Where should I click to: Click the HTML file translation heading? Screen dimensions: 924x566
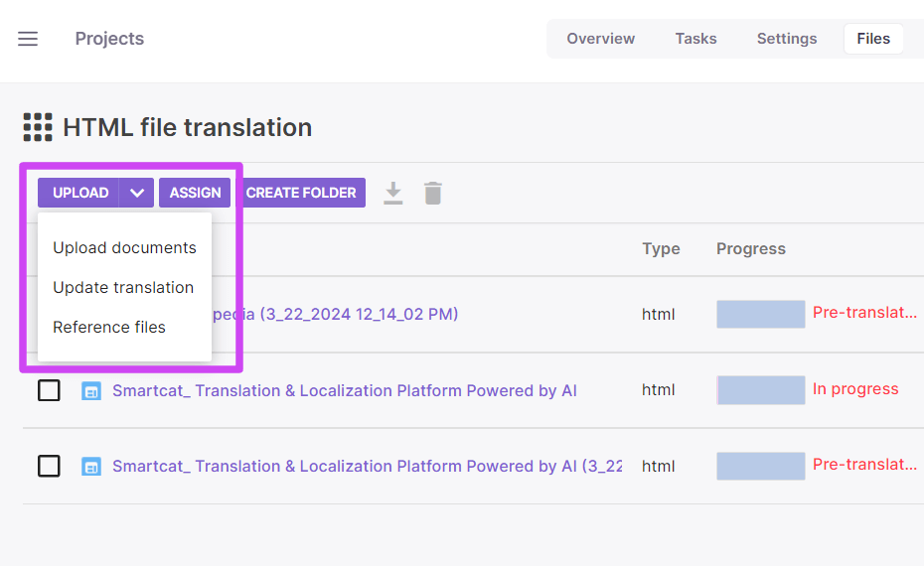pyautogui.click(x=188, y=127)
